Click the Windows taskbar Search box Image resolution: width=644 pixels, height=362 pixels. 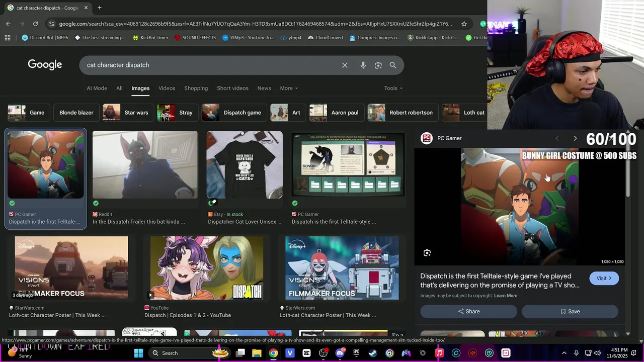point(189,353)
